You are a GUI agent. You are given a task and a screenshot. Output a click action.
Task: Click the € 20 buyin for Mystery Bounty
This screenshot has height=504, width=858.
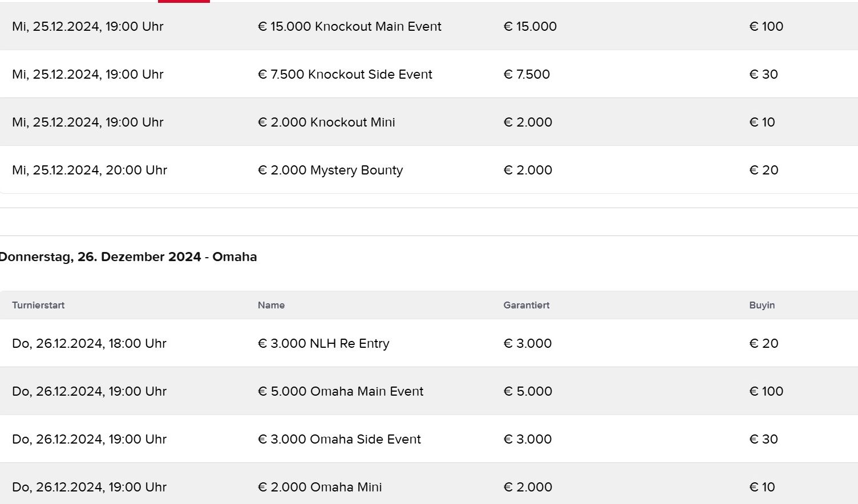(763, 170)
